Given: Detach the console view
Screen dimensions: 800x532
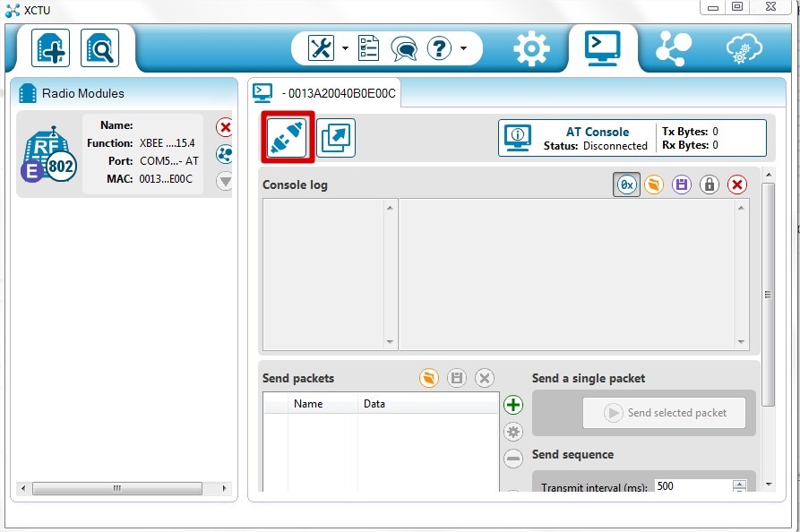Looking at the screenshot, I should [x=336, y=138].
